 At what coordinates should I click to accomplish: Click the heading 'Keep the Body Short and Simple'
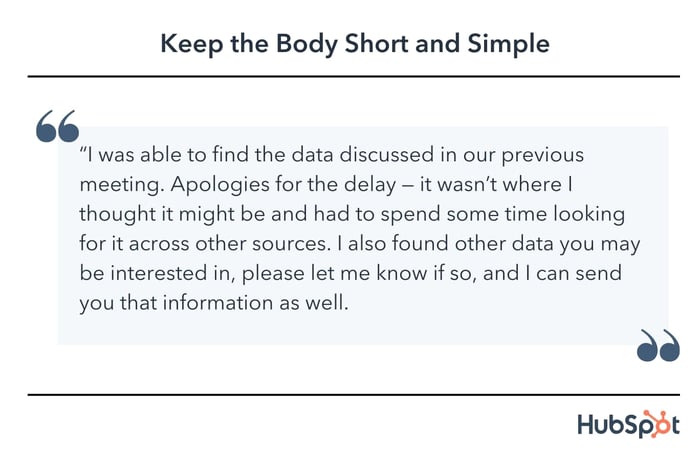coord(355,44)
